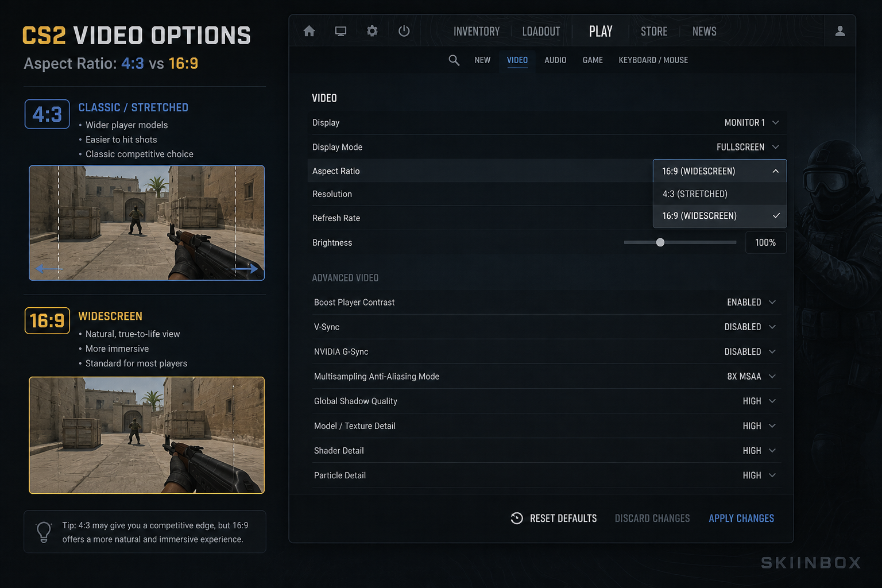Image resolution: width=882 pixels, height=588 pixels.
Task: Click the Reset Defaults circular arrow icon
Action: [517, 518]
